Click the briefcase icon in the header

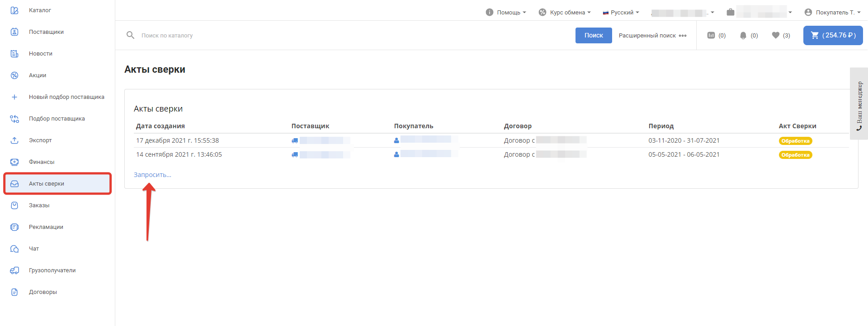731,12
